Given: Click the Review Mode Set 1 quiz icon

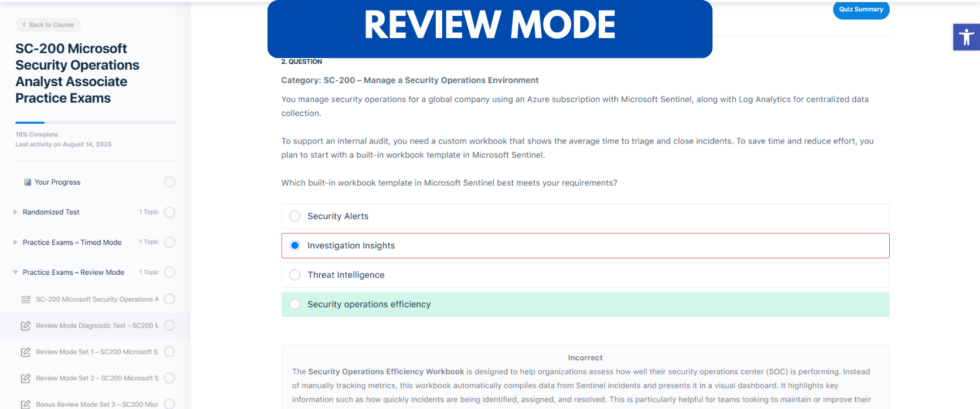Looking at the screenshot, I should click(26, 352).
